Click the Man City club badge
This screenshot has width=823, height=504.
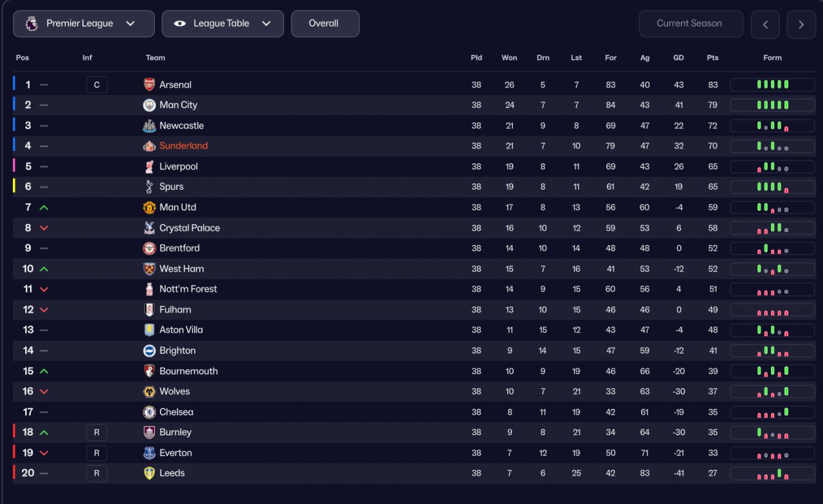pos(149,105)
